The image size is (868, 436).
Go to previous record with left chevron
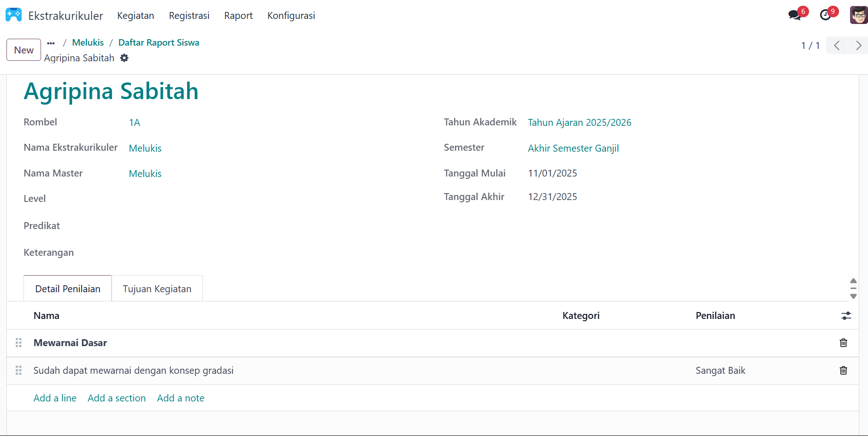[x=837, y=46]
